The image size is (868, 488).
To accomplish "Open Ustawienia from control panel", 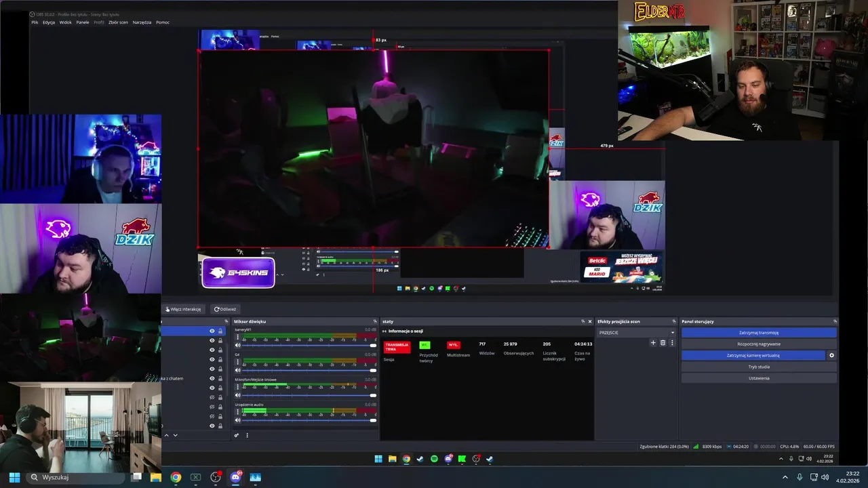I will coord(759,378).
